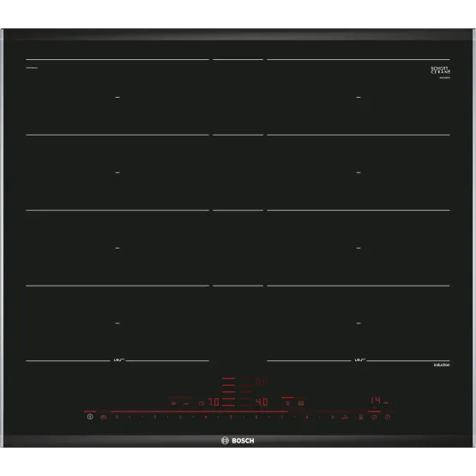Tap the small clock symbol beside 7.0
Image resolution: width=476 pixels, height=476 pixels.
tap(202, 403)
